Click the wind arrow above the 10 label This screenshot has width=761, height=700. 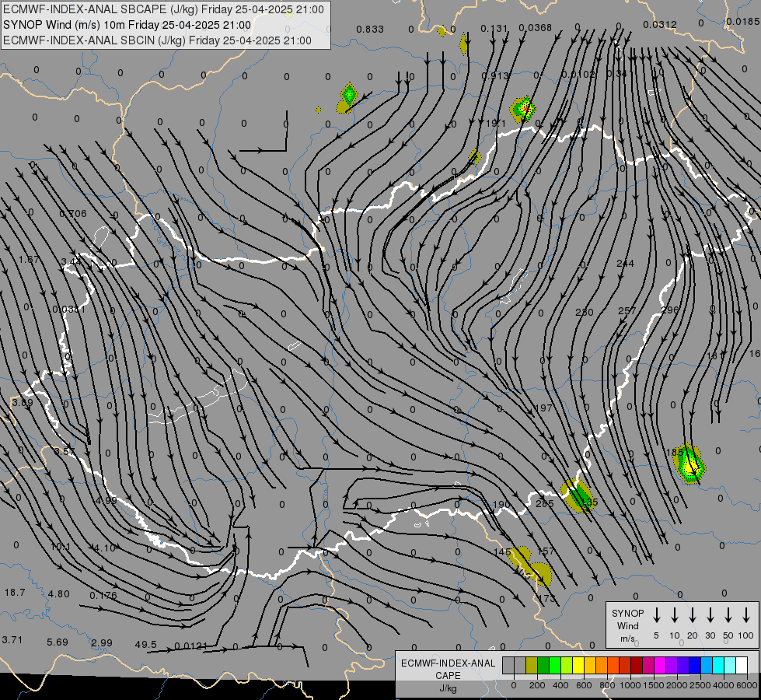coord(674,615)
